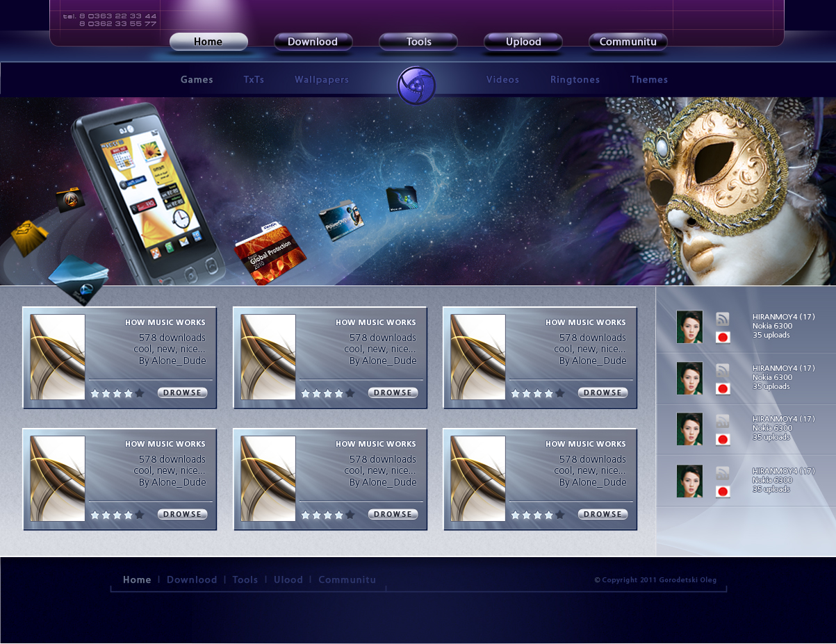Open the bottom-left card's cover thumbnail
Image resolution: width=836 pixels, height=644 pixels.
coord(58,479)
